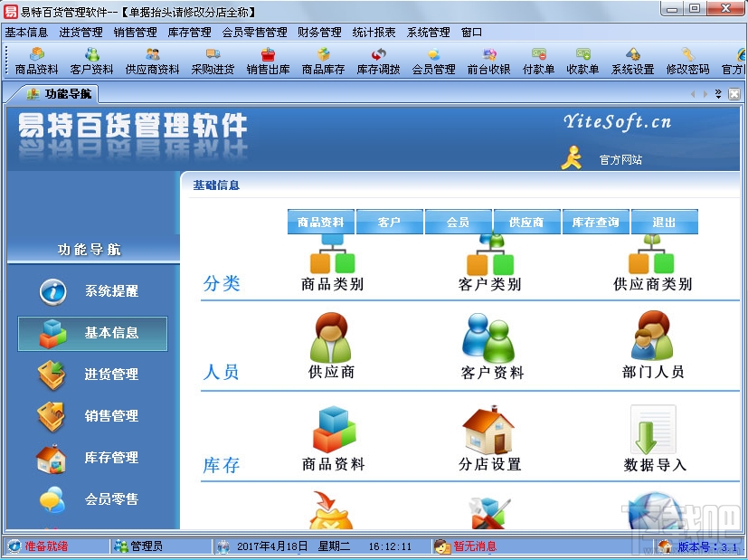Open 商品类别 hierarchy icon
The height and width of the screenshot is (560, 748).
click(x=333, y=255)
